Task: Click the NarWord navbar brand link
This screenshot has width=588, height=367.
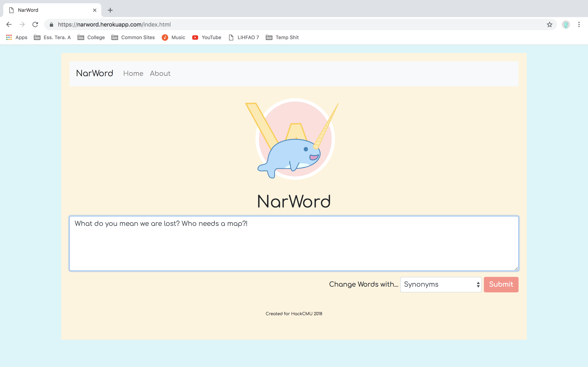Action: coord(95,73)
